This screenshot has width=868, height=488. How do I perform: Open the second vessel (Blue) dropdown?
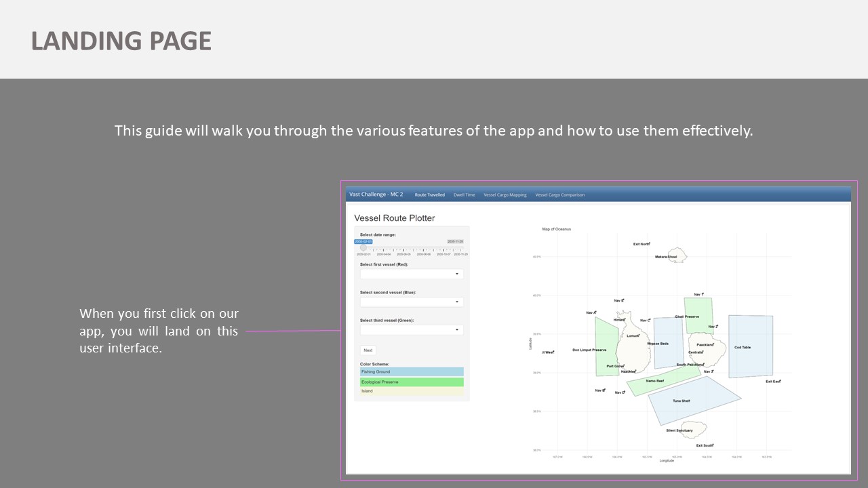[x=412, y=302]
